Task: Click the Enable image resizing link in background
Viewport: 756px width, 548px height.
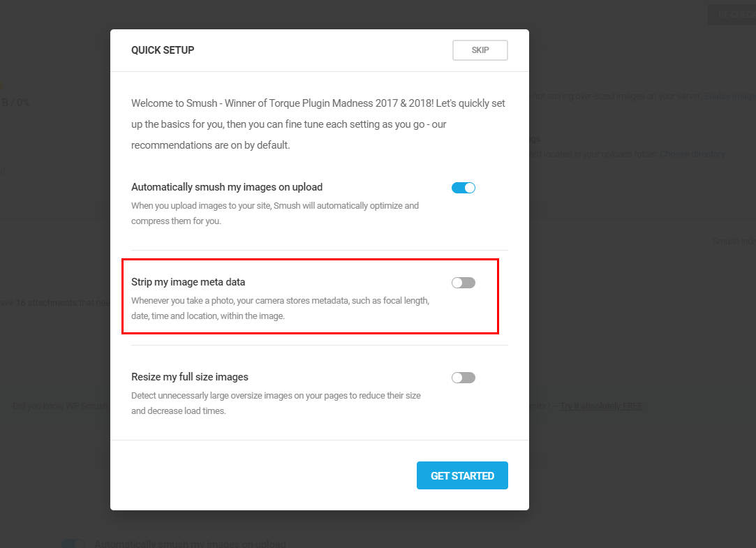Action: [x=729, y=96]
